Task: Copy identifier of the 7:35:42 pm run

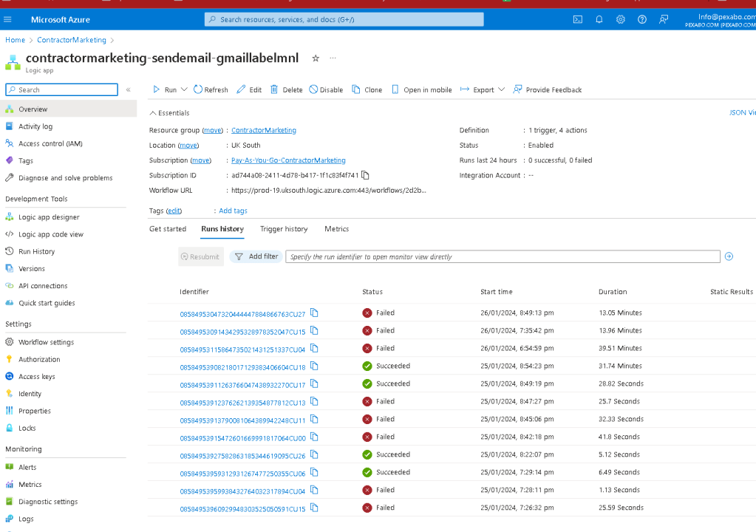Action: [314, 330]
